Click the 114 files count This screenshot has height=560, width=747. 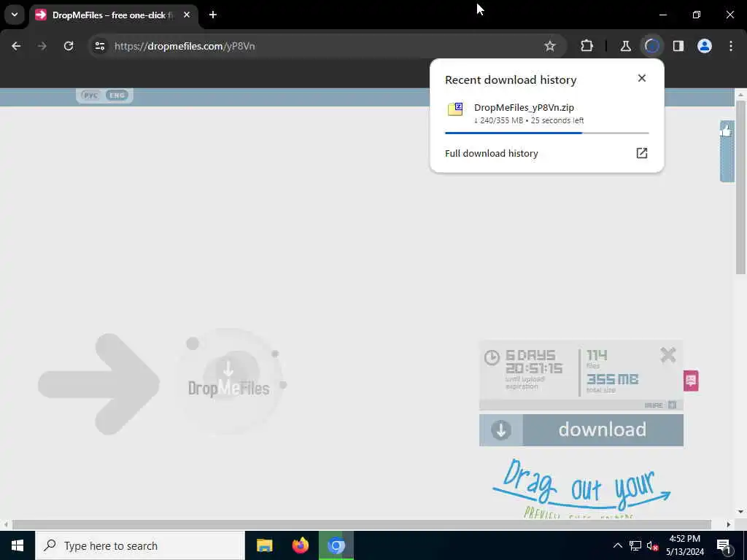pos(597,355)
